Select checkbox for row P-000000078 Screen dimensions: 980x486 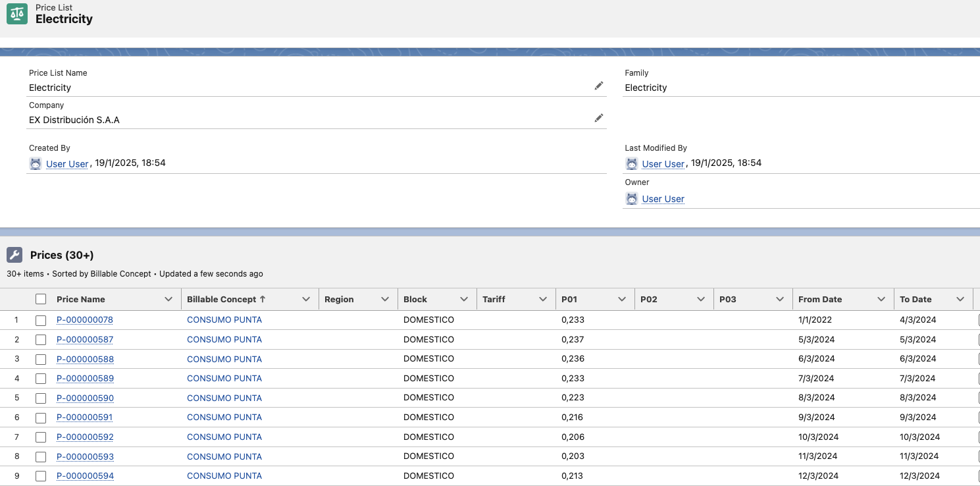(41, 320)
